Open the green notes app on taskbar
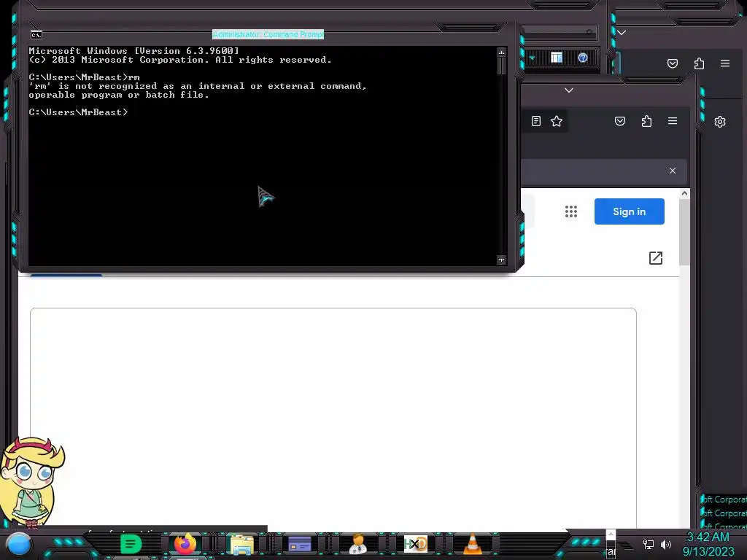Image resolution: width=747 pixels, height=560 pixels. [x=131, y=544]
